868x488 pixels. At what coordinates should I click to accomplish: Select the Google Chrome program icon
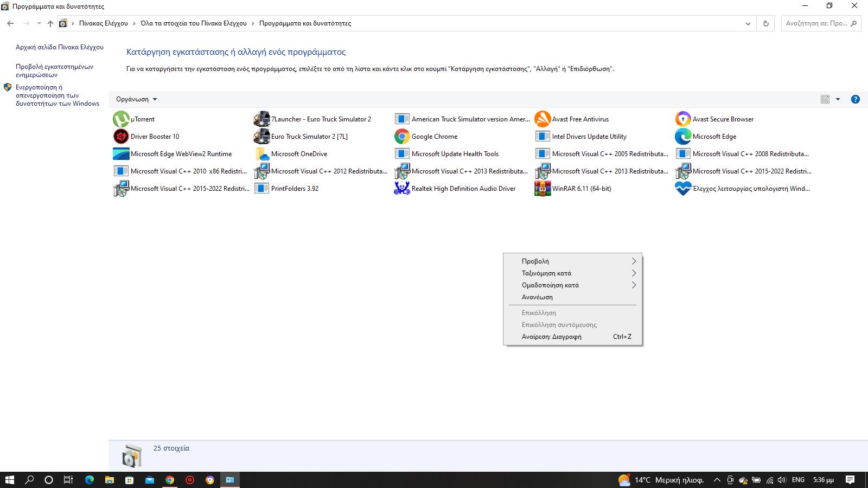click(x=402, y=137)
